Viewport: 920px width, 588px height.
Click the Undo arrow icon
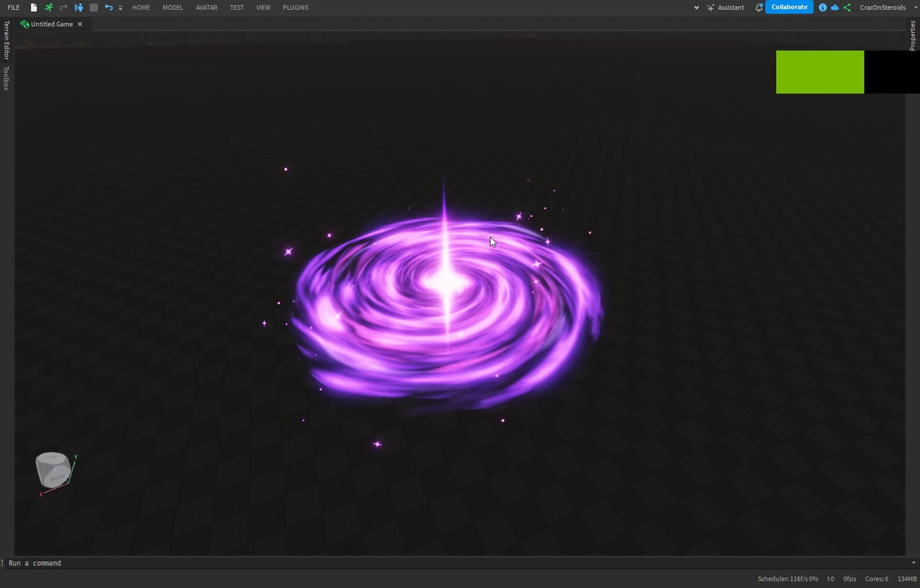(x=108, y=7)
